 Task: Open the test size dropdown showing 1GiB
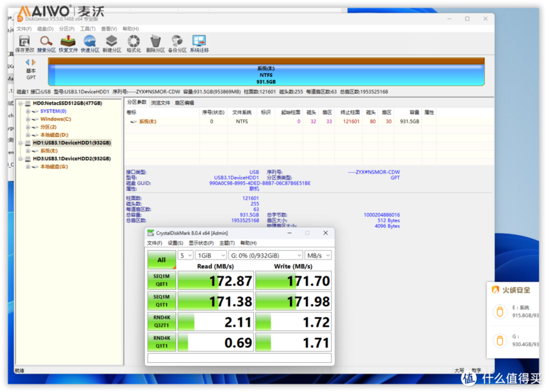click(x=211, y=255)
